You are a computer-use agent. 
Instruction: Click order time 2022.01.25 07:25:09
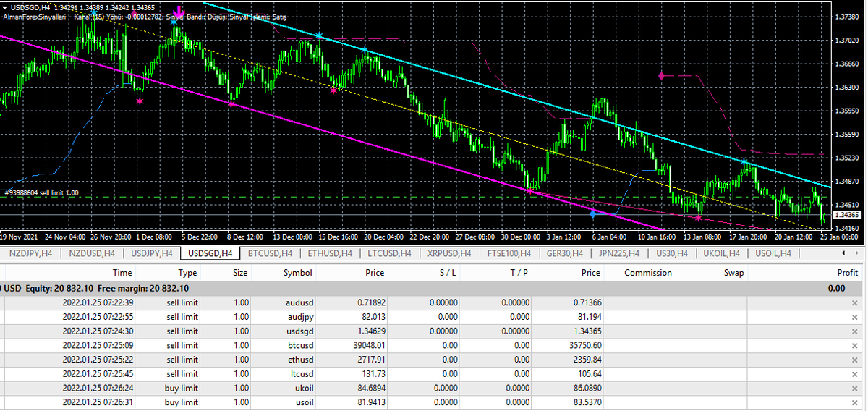[x=97, y=345]
